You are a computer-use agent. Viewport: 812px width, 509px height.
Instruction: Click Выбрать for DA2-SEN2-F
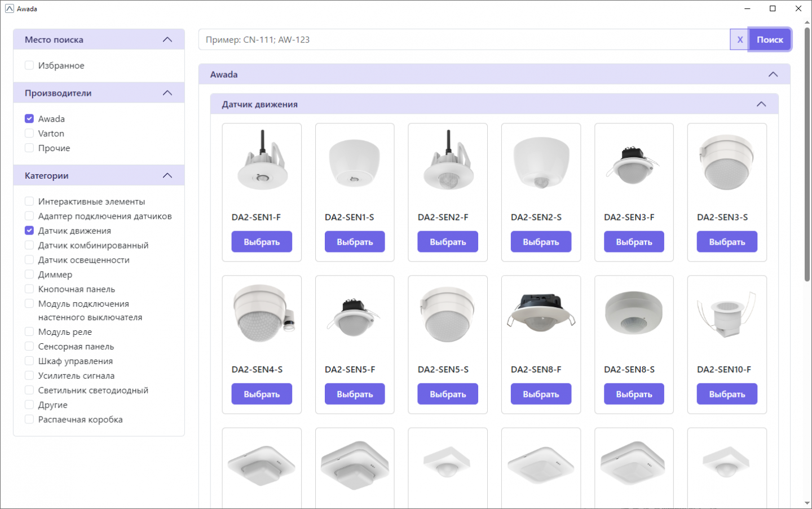click(448, 242)
